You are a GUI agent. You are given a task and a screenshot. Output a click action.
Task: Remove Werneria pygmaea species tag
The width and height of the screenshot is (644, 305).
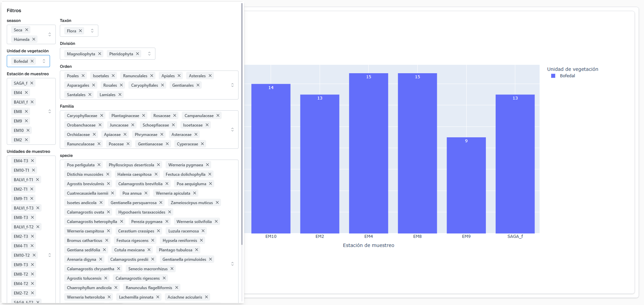(x=207, y=165)
